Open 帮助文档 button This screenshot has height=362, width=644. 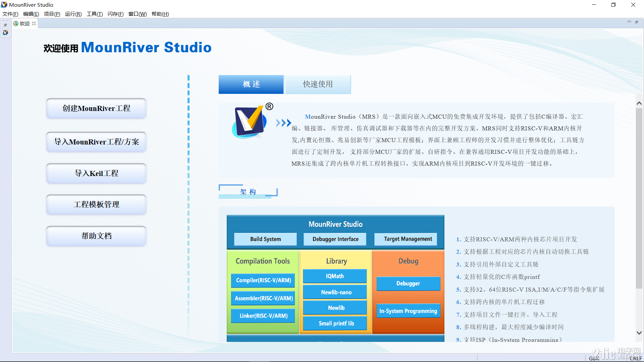point(96,236)
